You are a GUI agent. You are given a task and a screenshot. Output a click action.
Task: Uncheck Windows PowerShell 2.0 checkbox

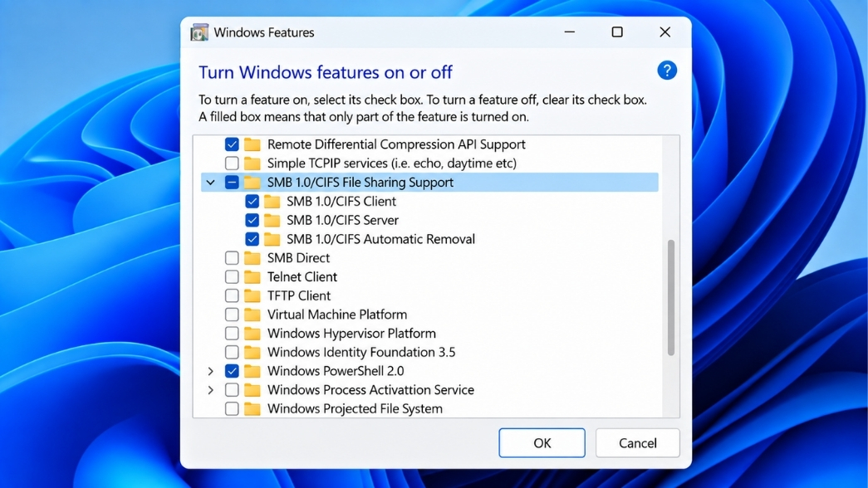(232, 371)
